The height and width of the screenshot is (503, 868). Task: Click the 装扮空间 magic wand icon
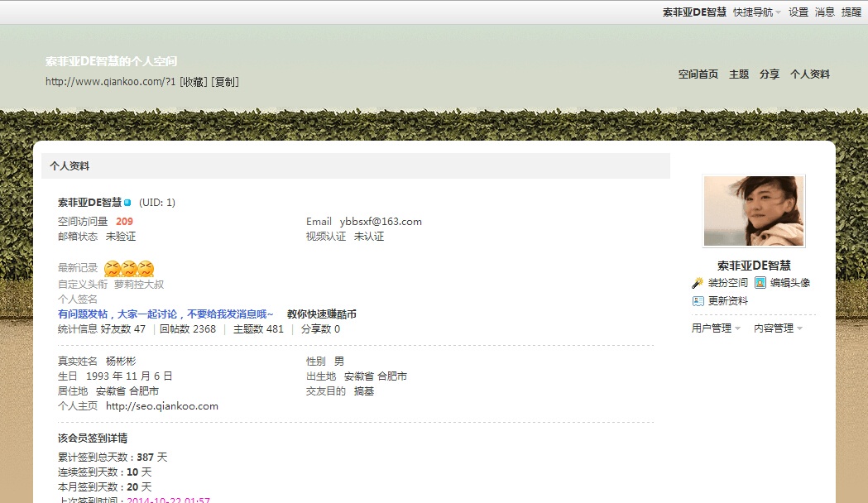pos(698,283)
